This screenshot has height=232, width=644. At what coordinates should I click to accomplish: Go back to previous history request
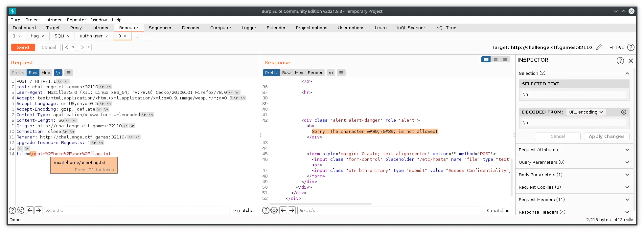pyautogui.click(x=67, y=47)
